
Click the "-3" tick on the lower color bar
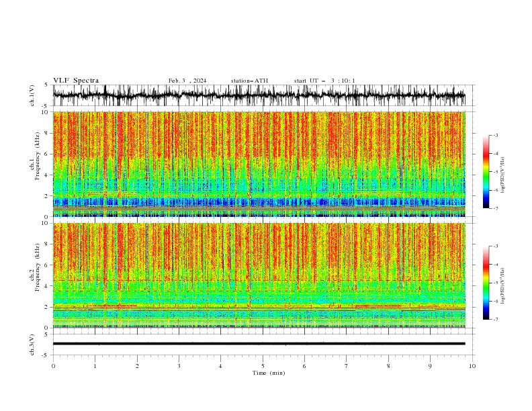[x=496, y=246]
